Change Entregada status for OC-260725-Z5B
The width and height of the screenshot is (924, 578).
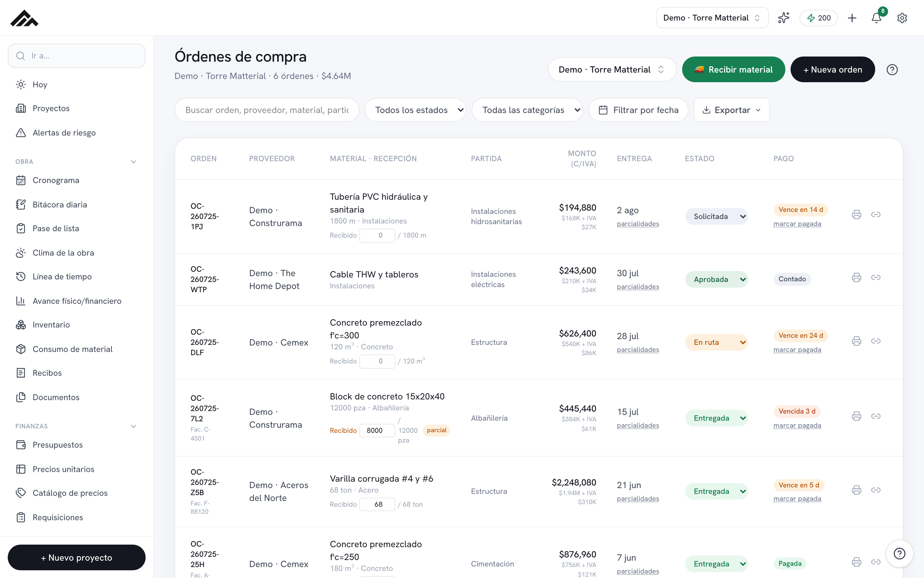(716, 491)
